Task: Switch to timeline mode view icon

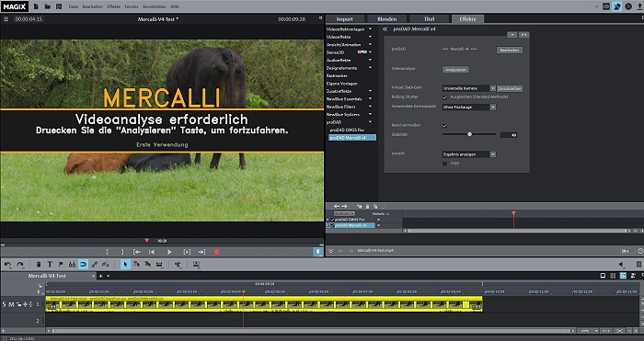Action: coord(623,276)
